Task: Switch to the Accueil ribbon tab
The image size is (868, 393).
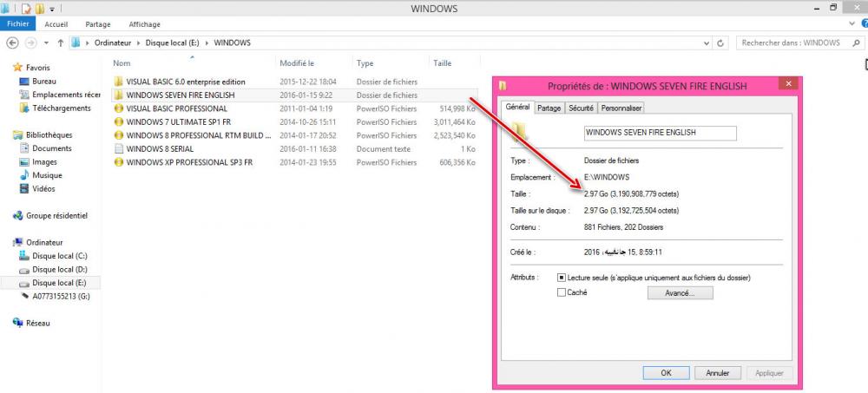Action: tap(56, 24)
